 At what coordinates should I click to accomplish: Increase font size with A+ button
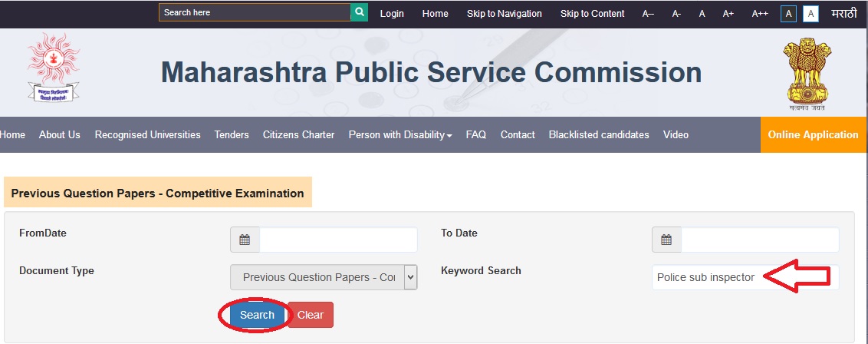pos(728,14)
